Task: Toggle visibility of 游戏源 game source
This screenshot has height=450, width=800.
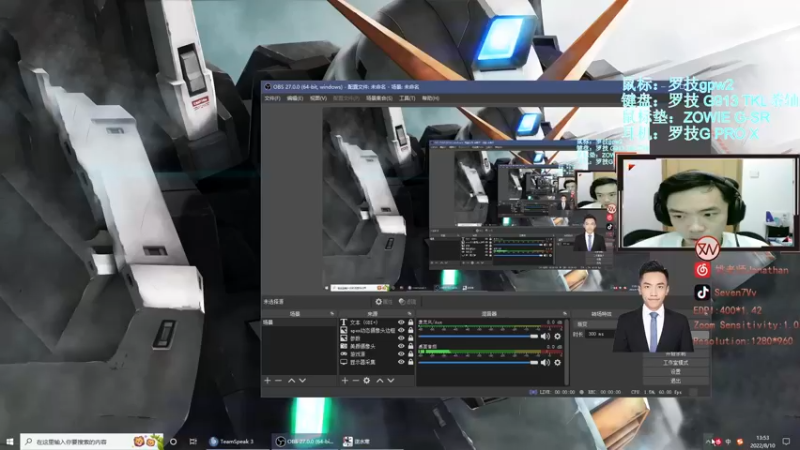Action: pos(401,354)
